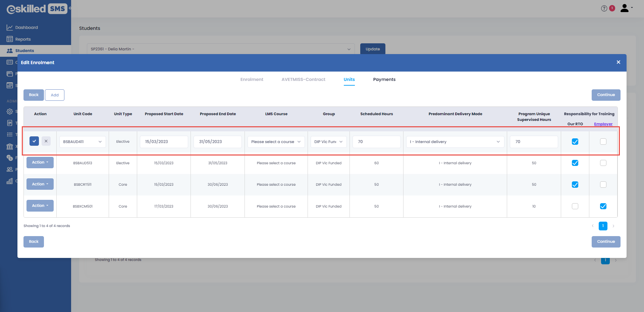Click the Employer column header link
644x312 pixels.
tap(603, 124)
